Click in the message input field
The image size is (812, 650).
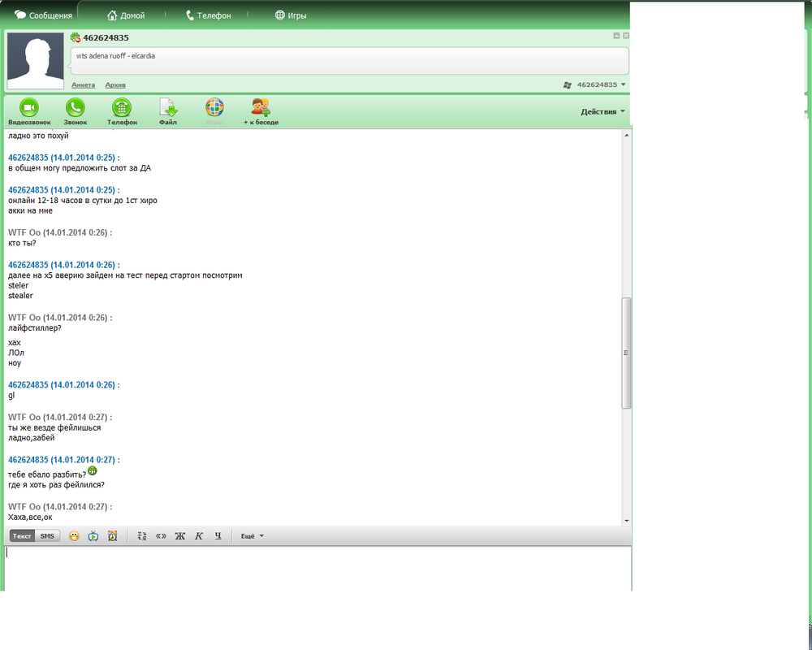point(317,567)
